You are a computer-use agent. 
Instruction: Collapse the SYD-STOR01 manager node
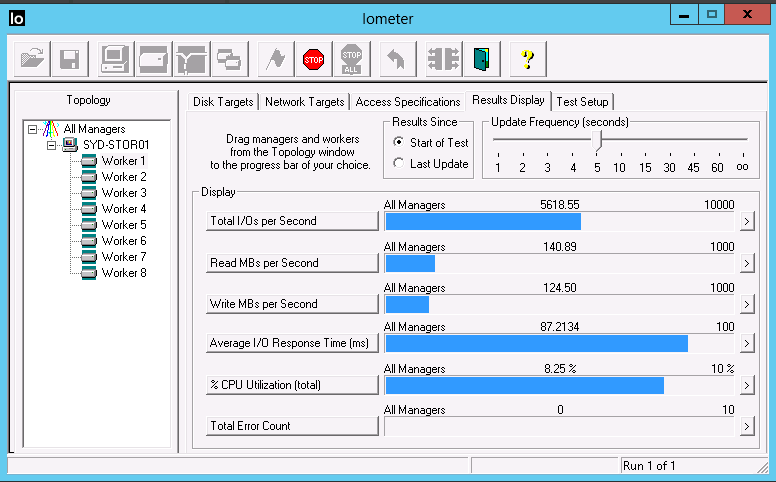(51, 145)
